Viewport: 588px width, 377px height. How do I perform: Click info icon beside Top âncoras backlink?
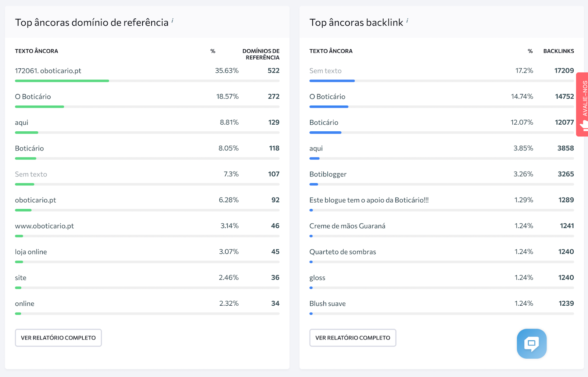pyautogui.click(x=407, y=21)
